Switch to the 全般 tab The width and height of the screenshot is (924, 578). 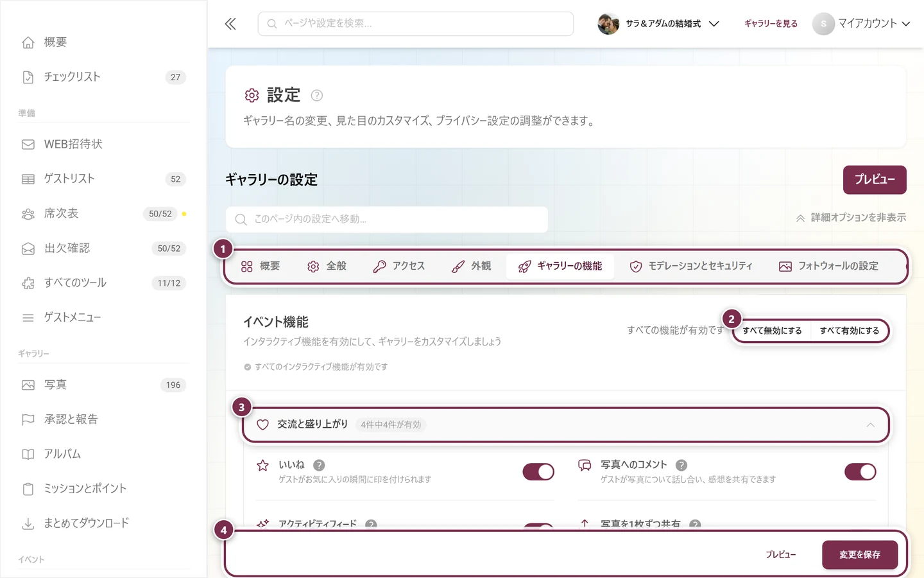click(x=327, y=267)
